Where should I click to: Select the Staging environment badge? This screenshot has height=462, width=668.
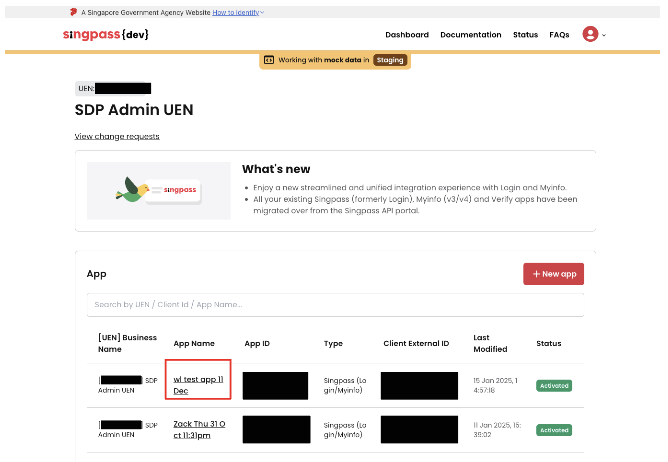(x=390, y=60)
